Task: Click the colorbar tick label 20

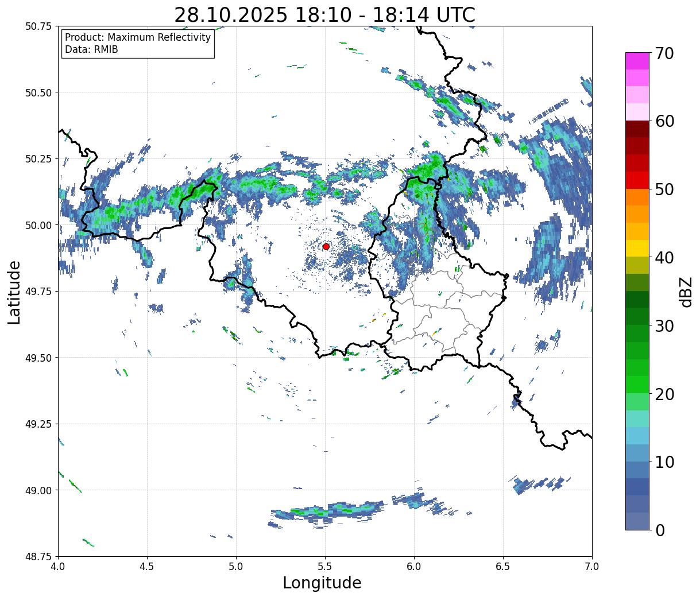Action: 664,394
